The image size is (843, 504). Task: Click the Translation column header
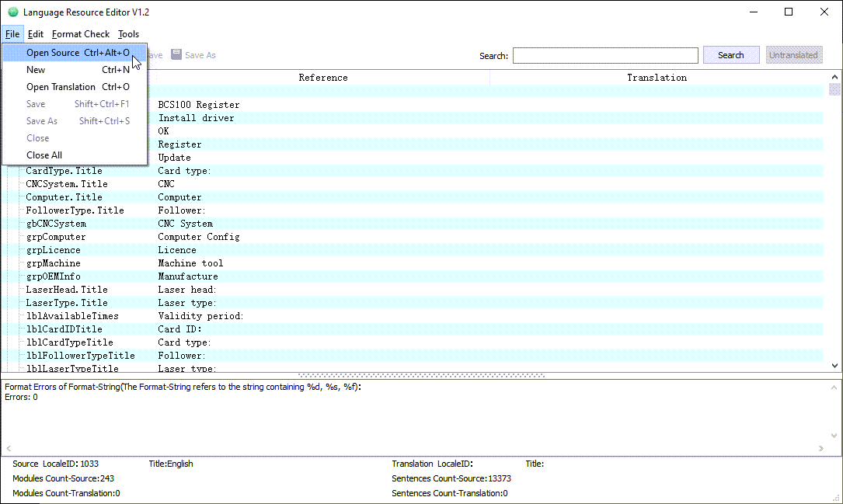[x=657, y=78]
